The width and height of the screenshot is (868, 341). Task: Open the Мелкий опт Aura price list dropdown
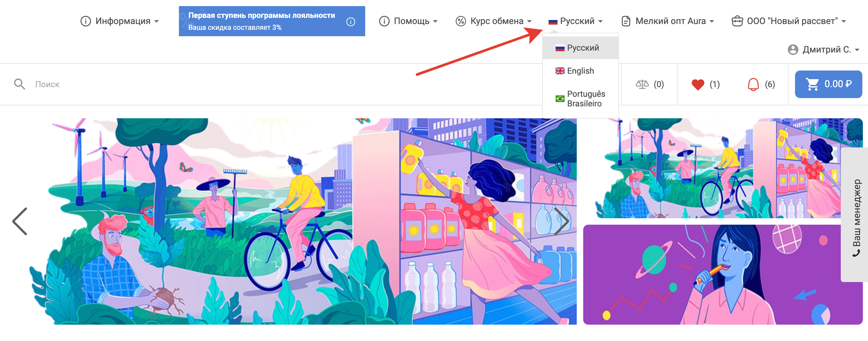click(667, 21)
